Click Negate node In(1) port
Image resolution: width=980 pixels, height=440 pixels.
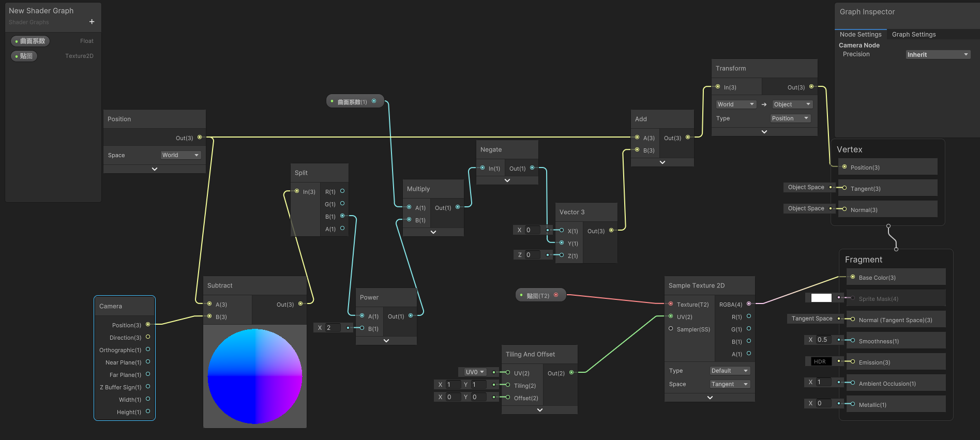pos(483,168)
